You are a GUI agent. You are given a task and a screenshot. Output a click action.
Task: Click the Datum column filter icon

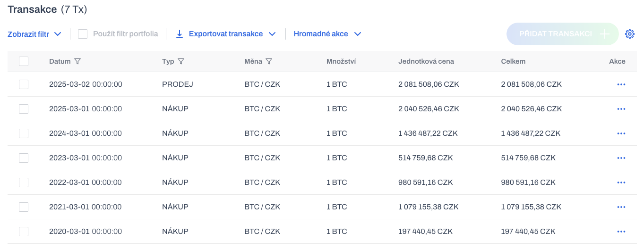tap(78, 61)
